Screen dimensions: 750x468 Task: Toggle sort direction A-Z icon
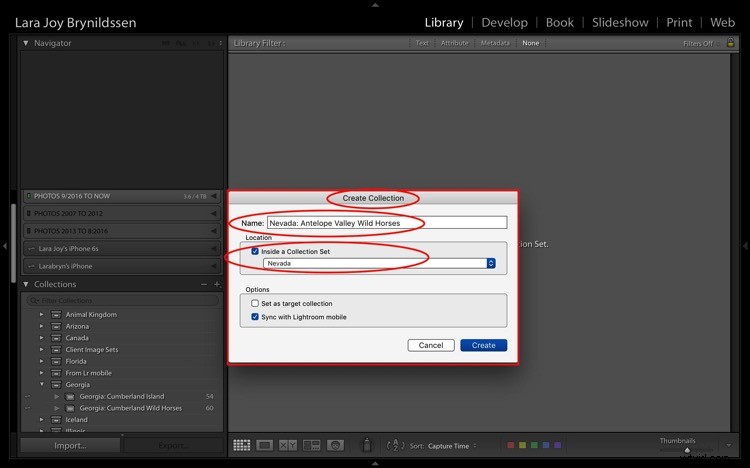pyautogui.click(x=395, y=446)
